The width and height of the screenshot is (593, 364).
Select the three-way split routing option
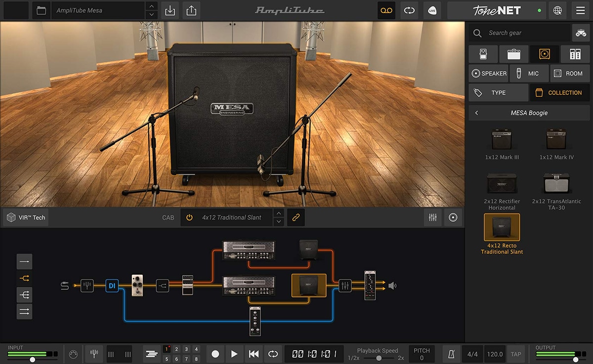click(24, 295)
